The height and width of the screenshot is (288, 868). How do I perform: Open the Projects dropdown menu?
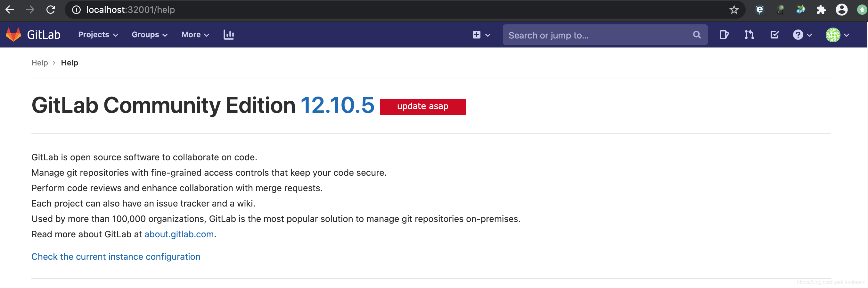[x=98, y=35]
